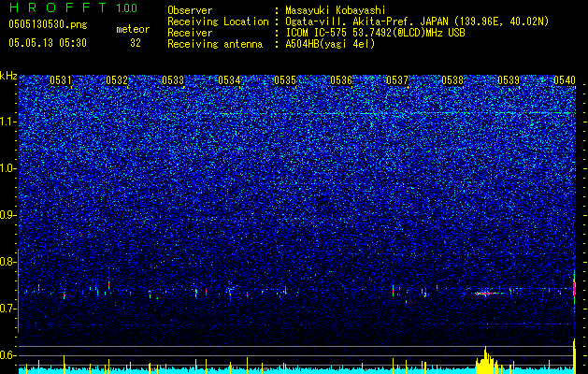Click the Receiving Location field label
The width and height of the screenshot is (588, 374).
[218, 22]
